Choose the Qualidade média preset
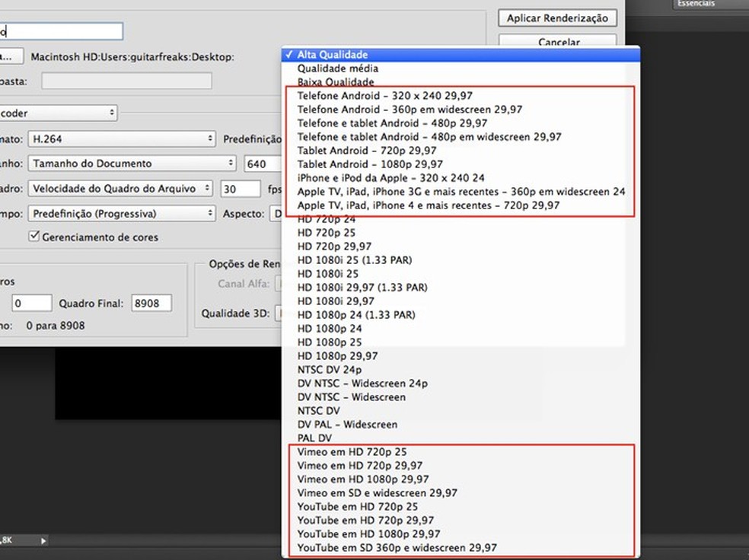This screenshot has height=560, width=749. coord(338,68)
